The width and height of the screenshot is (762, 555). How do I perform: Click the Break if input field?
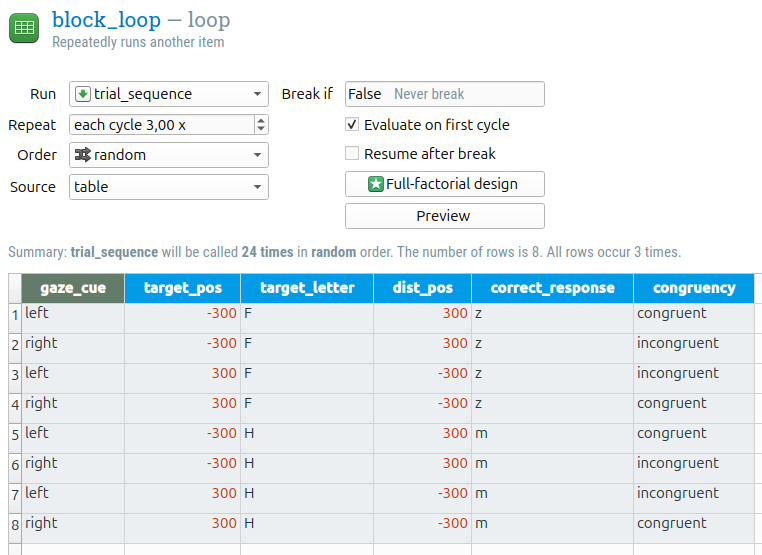coord(444,94)
